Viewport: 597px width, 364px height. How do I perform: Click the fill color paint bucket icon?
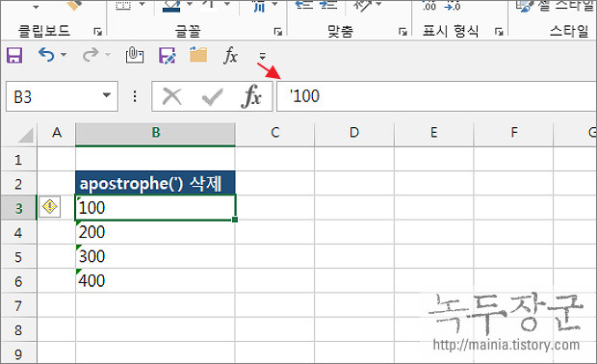click(171, 6)
